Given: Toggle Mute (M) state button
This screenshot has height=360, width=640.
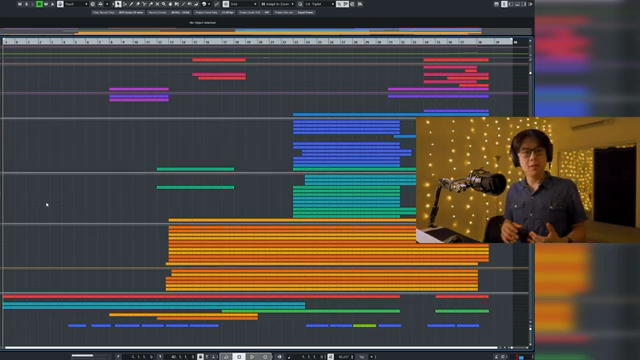Looking at the screenshot, I should pos(20,4).
